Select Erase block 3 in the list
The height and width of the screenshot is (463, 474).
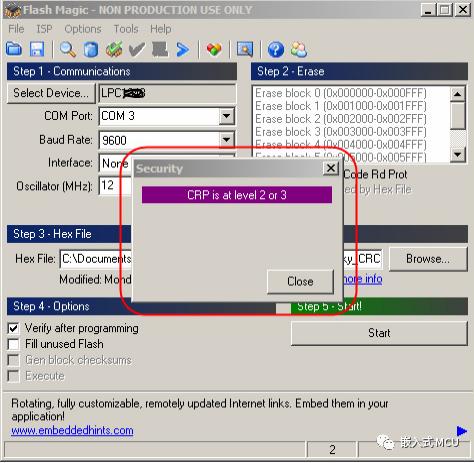[x=341, y=132]
